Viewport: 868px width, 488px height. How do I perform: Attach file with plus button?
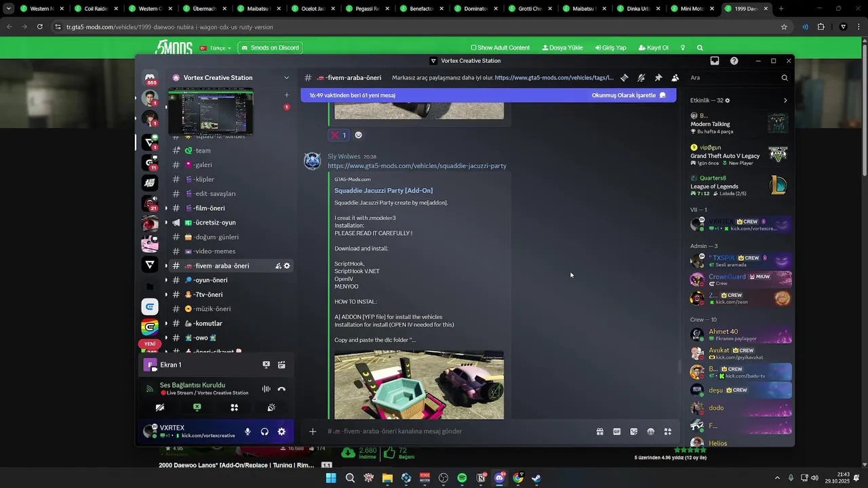tap(312, 432)
